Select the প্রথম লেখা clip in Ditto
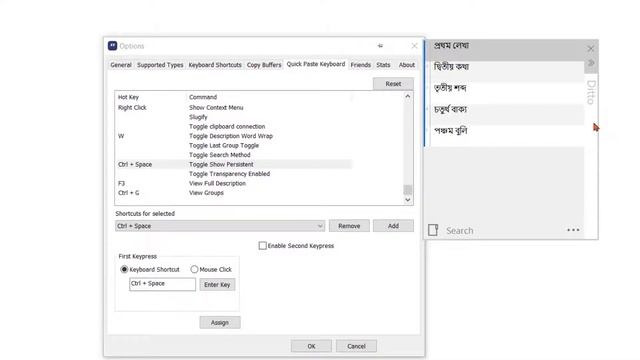The height and width of the screenshot is (360, 640). click(505, 50)
